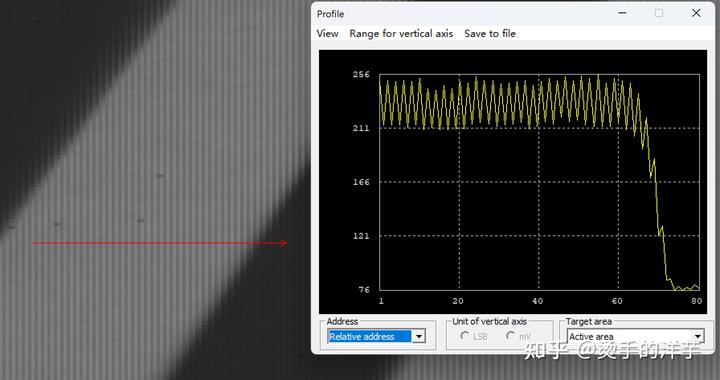The height and width of the screenshot is (380, 720).
Task: Click the 20 label on the horizontal axis
Action: coord(458,301)
